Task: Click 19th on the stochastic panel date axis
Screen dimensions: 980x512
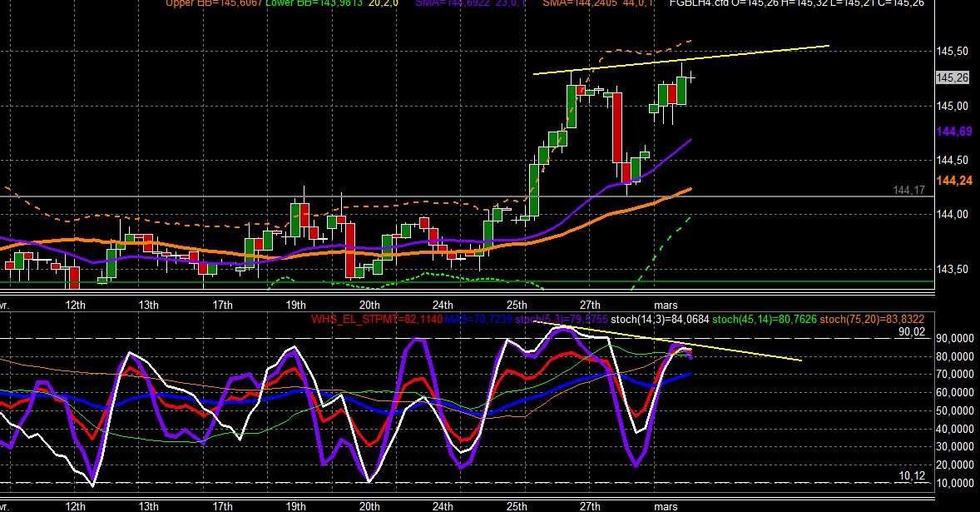Action: (x=295, y=506)
